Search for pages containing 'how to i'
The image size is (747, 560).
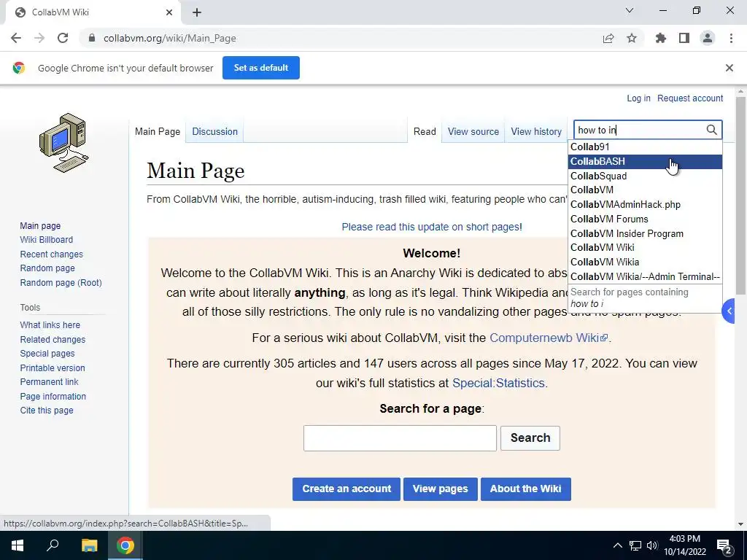click(x=645, y=297)
